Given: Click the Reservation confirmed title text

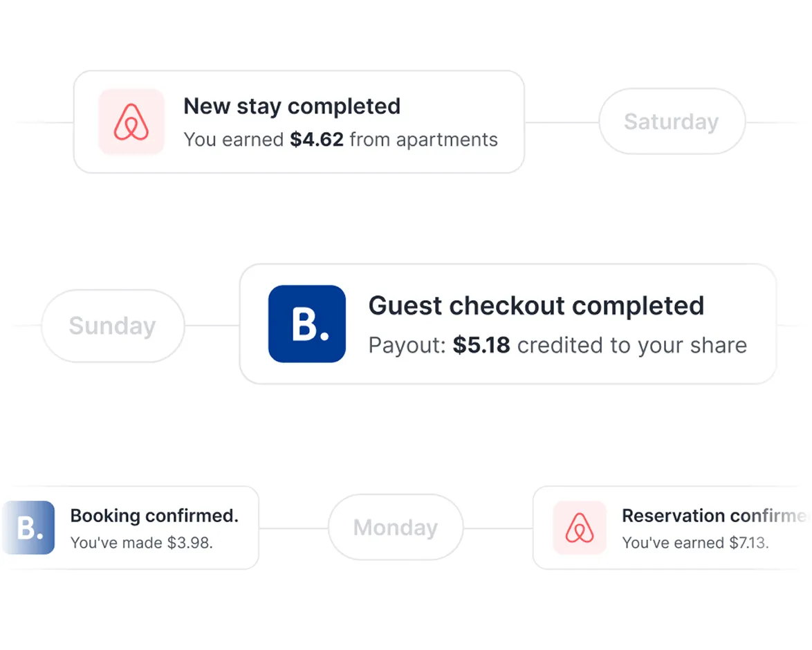Looking at the screenshot, I should (712, 516).
